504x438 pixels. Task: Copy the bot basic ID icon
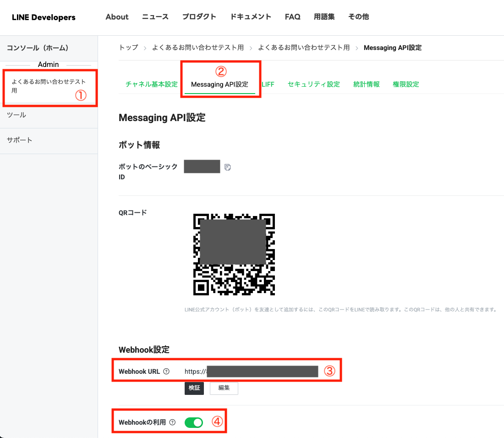tap(228, 167)
